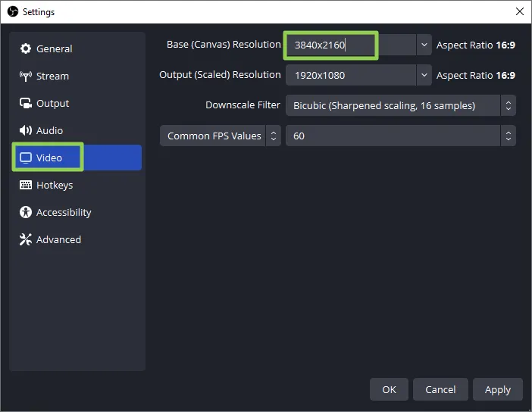Open the Hotkeys settings tab
Viewport: 532px width, 412px height.
click(x=55, y=185)
